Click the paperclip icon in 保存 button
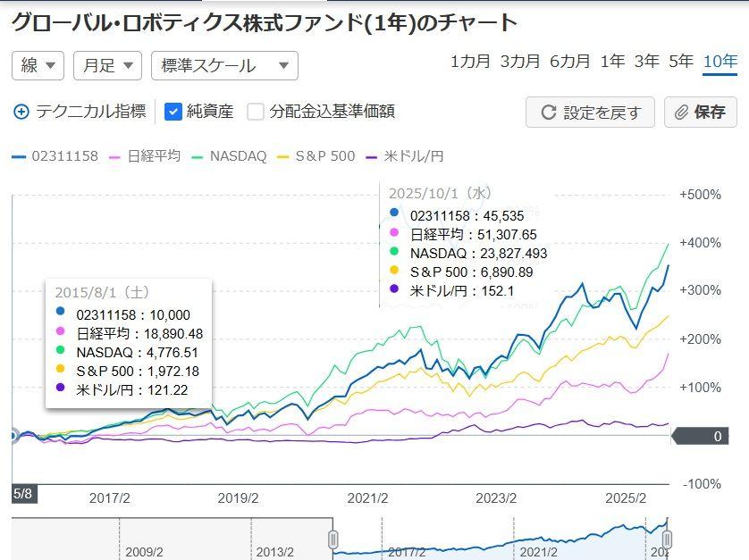This screenshot has width=749, height=560. [681, 113]
